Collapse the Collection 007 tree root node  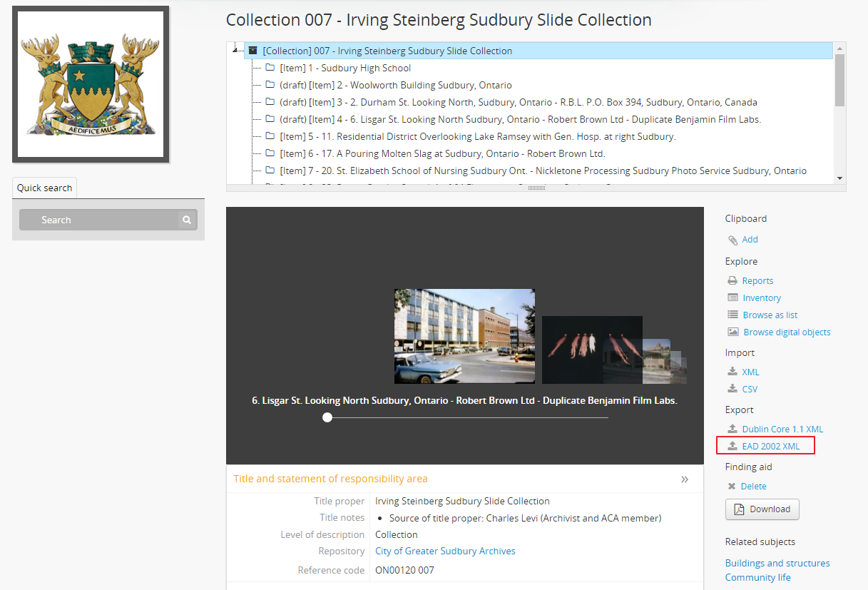coord(235,51)
